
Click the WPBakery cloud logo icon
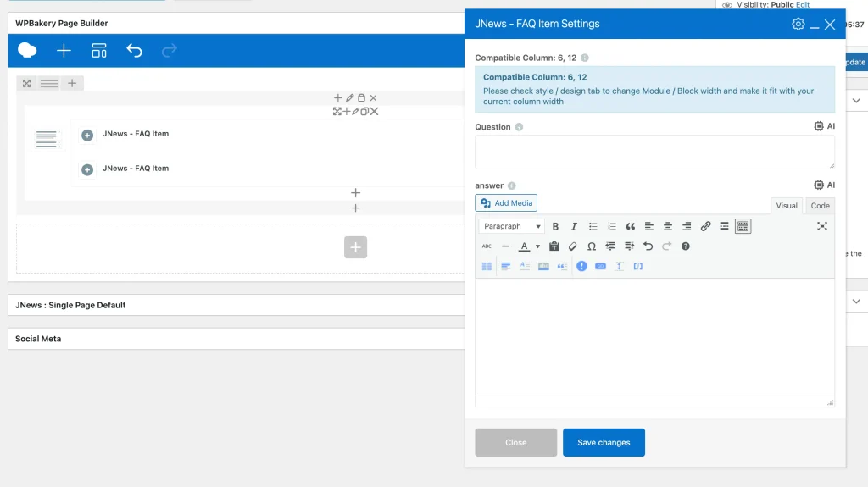point(27,51)
